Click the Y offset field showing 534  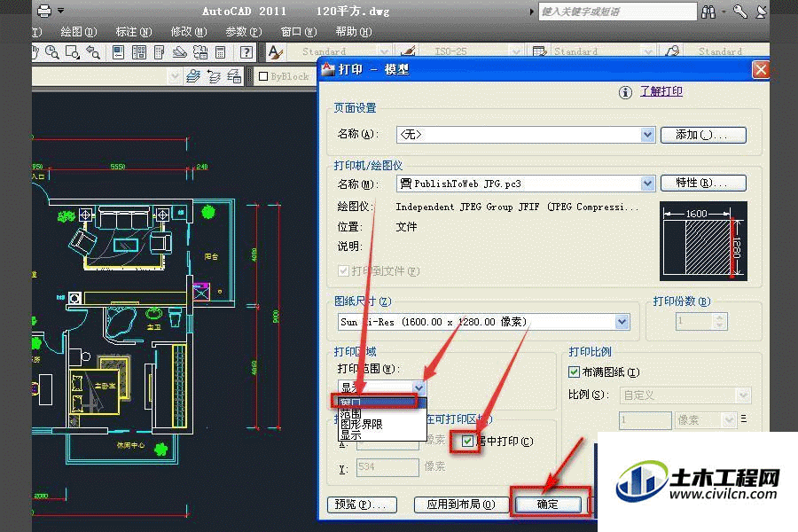[387, 466]
